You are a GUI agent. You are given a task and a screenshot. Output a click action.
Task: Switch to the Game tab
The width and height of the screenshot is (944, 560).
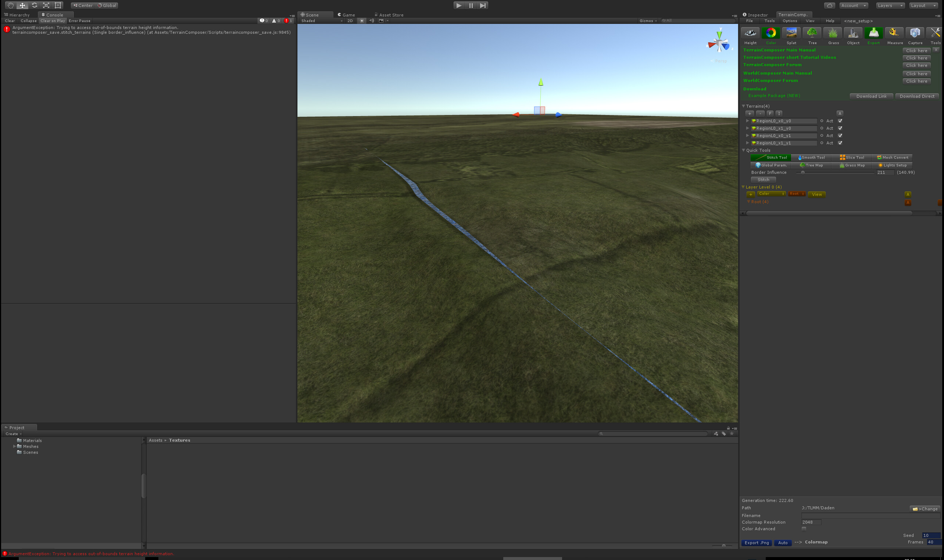tap(347, 15)
